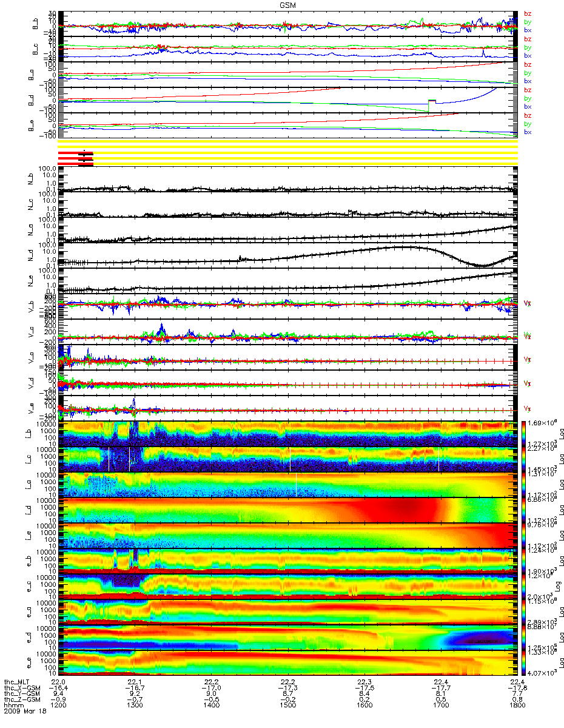Click the GSM title above the plots
The image size is (564, 728).
288,4
